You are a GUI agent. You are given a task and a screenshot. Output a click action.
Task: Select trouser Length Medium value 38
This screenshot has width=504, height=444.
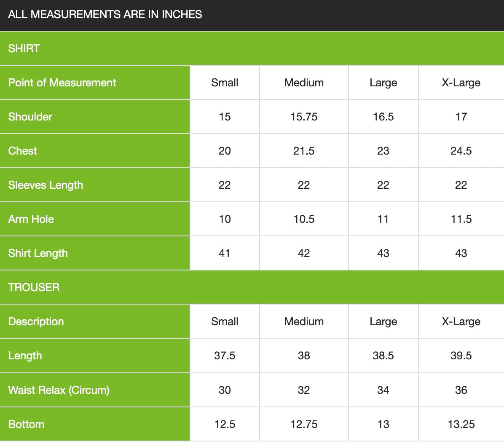pos(304,356)
